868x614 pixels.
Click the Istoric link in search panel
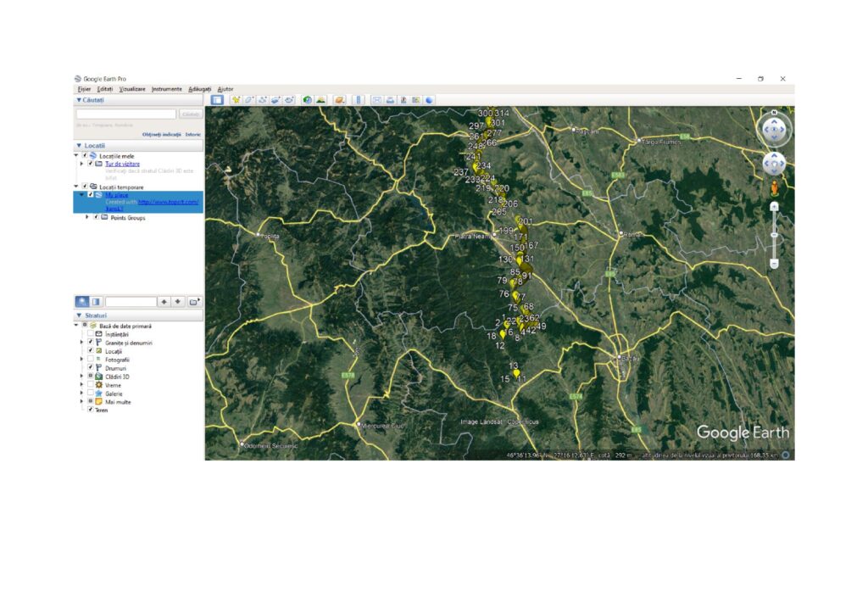[x=193, y=134]
